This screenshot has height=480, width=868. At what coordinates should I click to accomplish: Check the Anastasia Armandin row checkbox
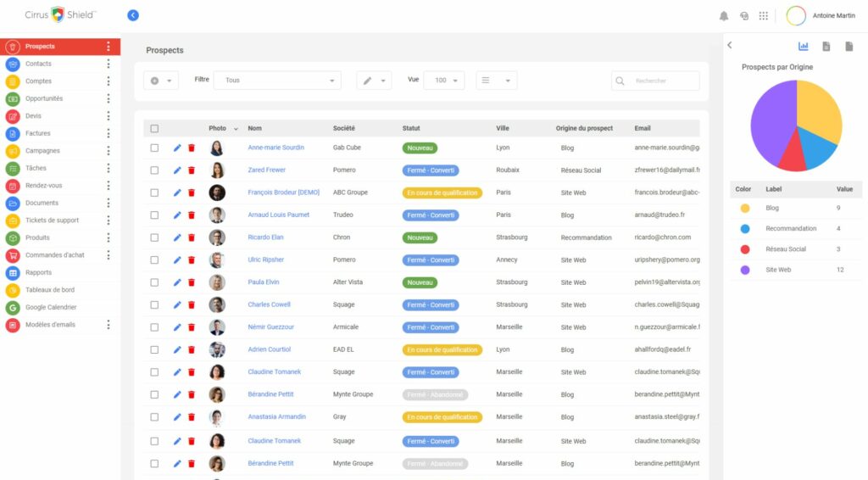(x=154, y=417)
